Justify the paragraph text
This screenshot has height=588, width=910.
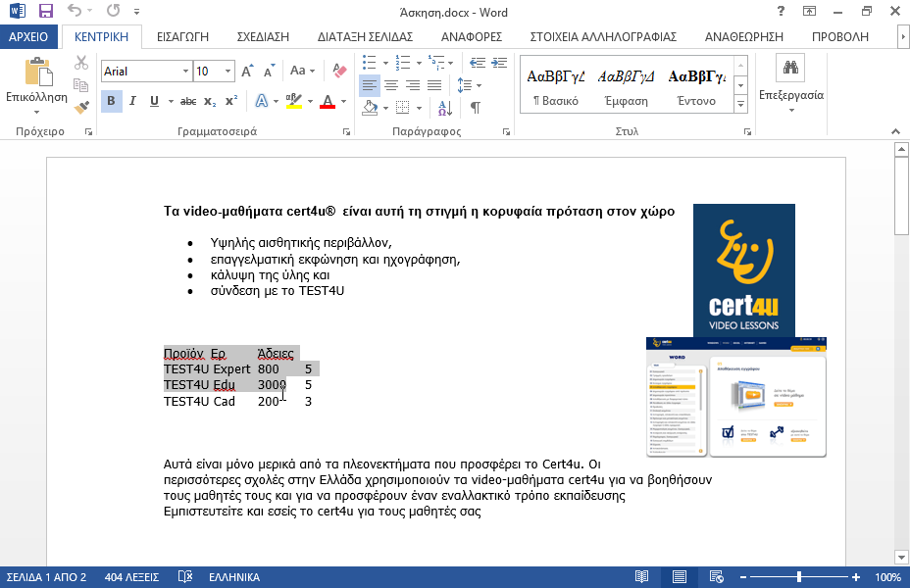point(434,85)
